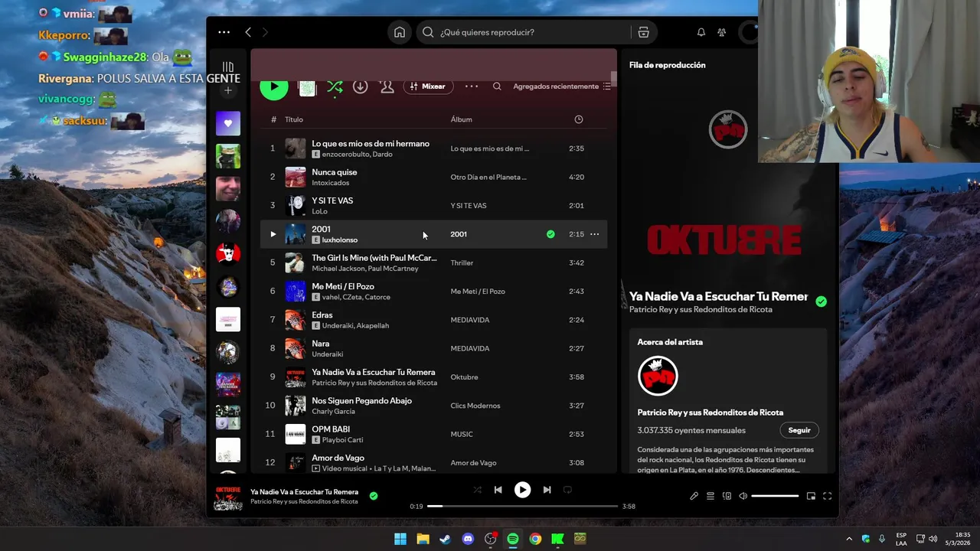Open the artist Playboi Carti
The image size is (980, 551).
tap(342, 440)
